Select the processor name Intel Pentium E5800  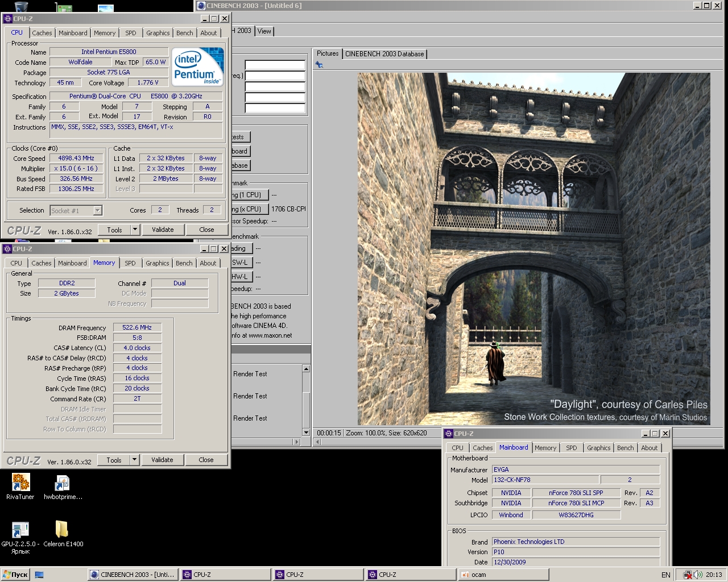109,52
